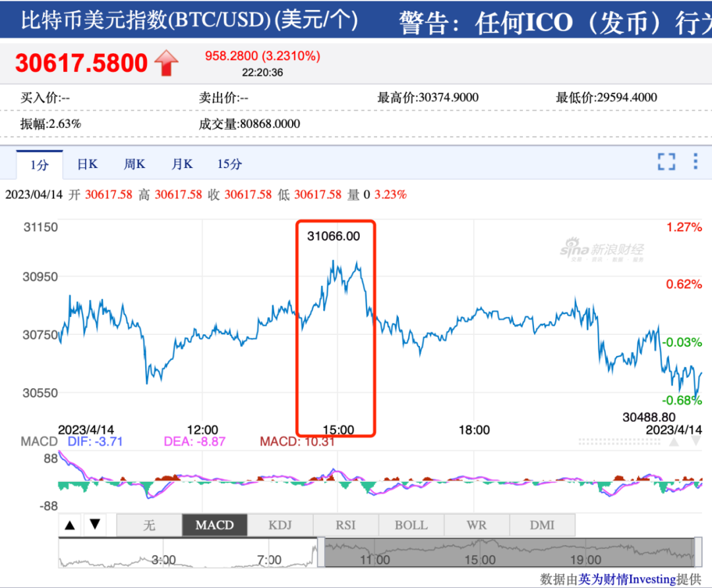Open the 英为财情Investing data provider link
The height and width of the screenshot is (588, 712).
coord(627,579)
